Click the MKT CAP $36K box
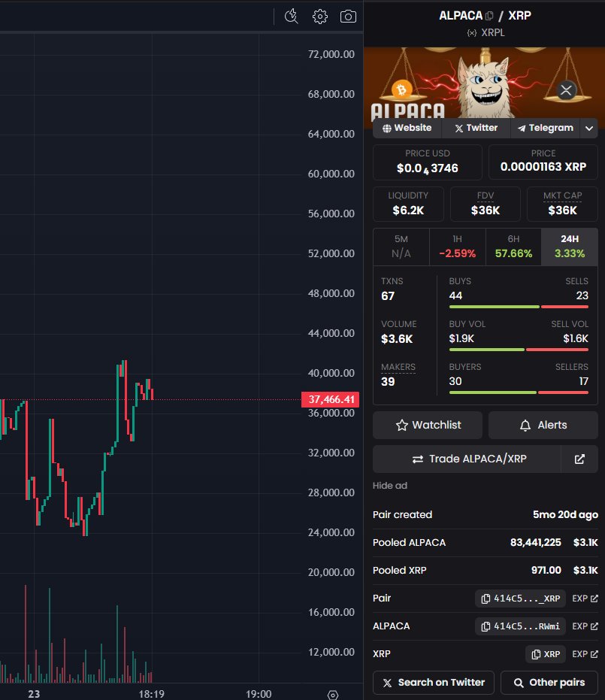605x700 pixels. pos(562,204)
